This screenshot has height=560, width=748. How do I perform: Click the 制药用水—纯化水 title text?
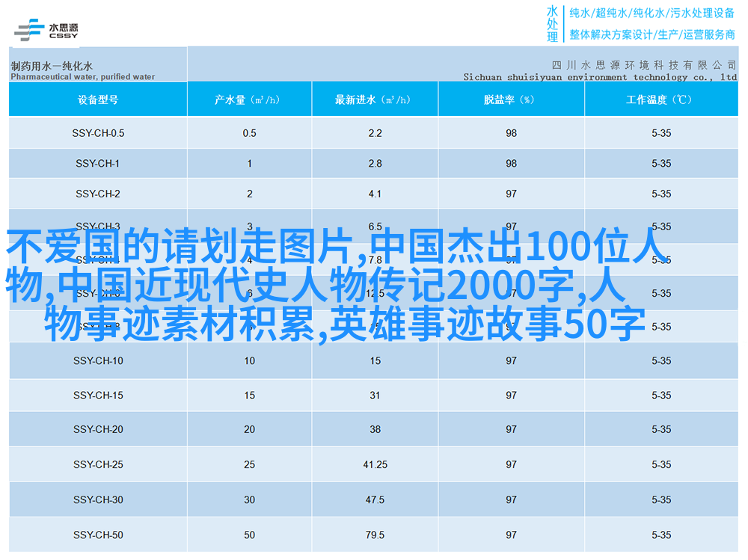[x=52, y=66]
